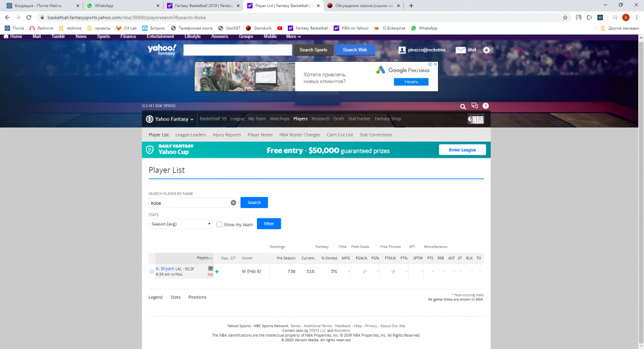This screenshot has height=349, width=644.
Task: Open K. Bryant's player note icon
Action: tap(210, 269)
